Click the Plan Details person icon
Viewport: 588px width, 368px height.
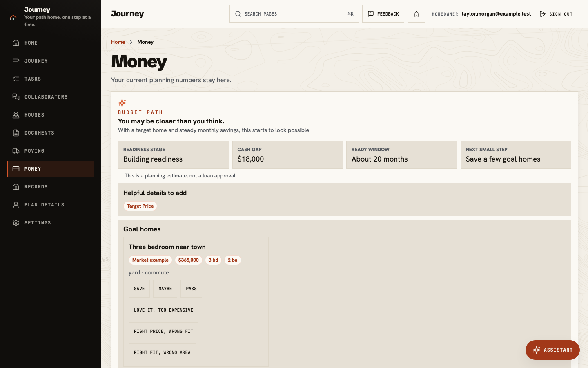pyautogui.click(x=16, y=205)
